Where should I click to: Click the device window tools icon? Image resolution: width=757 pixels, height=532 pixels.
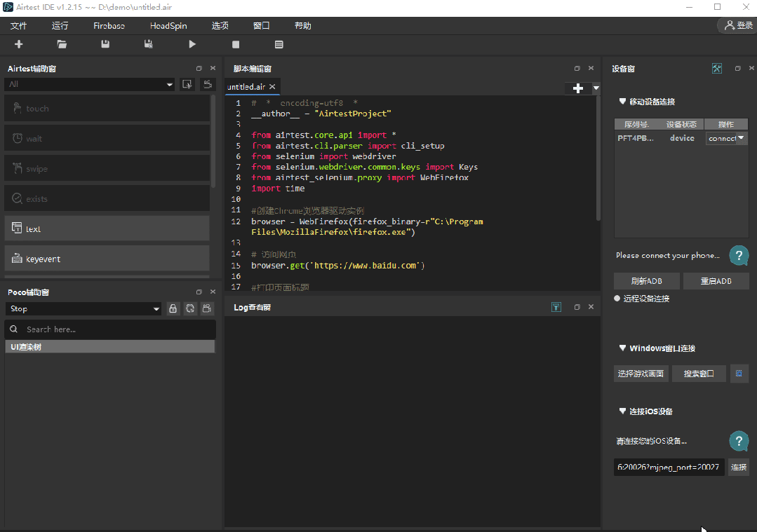click(717, 69)
